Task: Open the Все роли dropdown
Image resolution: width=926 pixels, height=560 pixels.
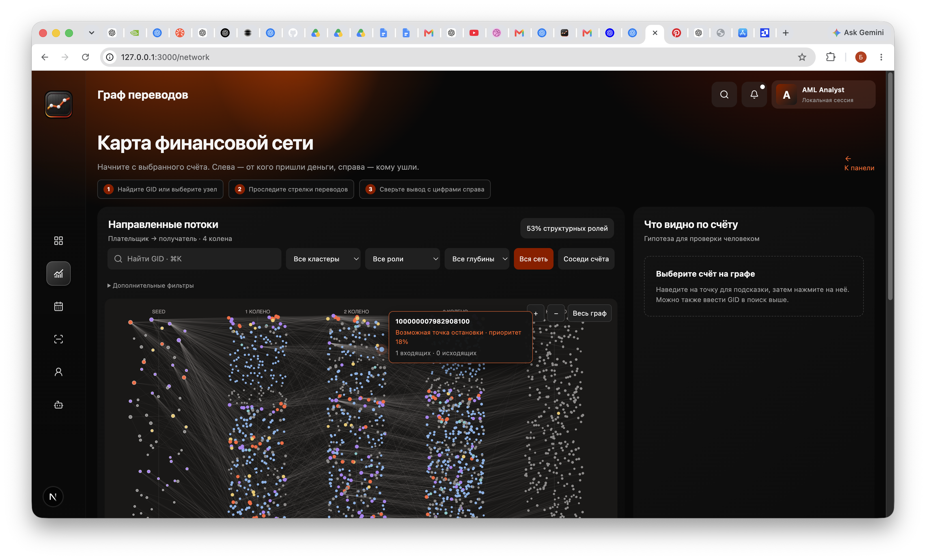Action: (x=402, y=259)
